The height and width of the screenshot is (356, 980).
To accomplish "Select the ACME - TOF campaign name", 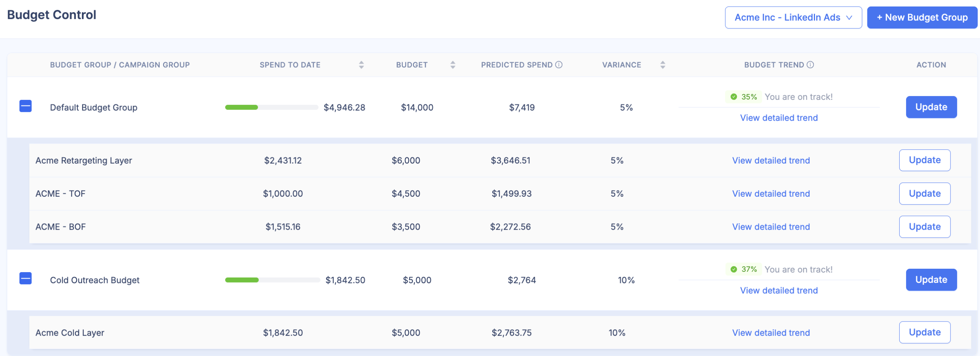I will point(60,194).
